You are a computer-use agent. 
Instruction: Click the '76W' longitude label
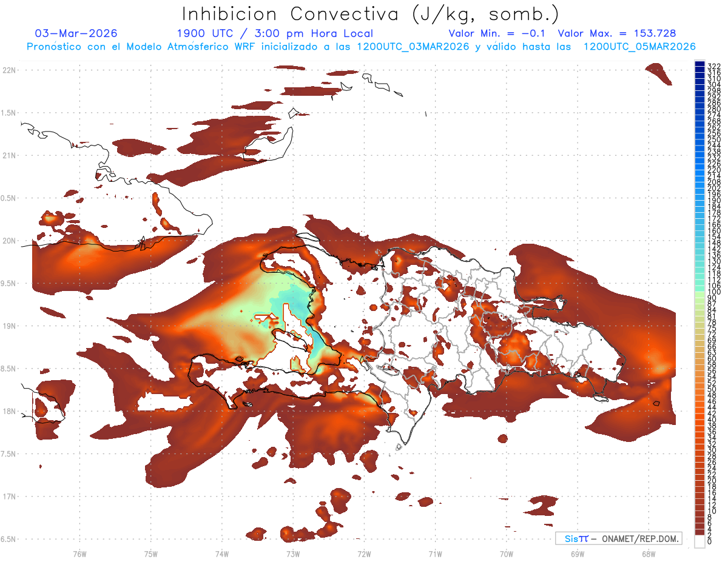click(x=79, y=554)
